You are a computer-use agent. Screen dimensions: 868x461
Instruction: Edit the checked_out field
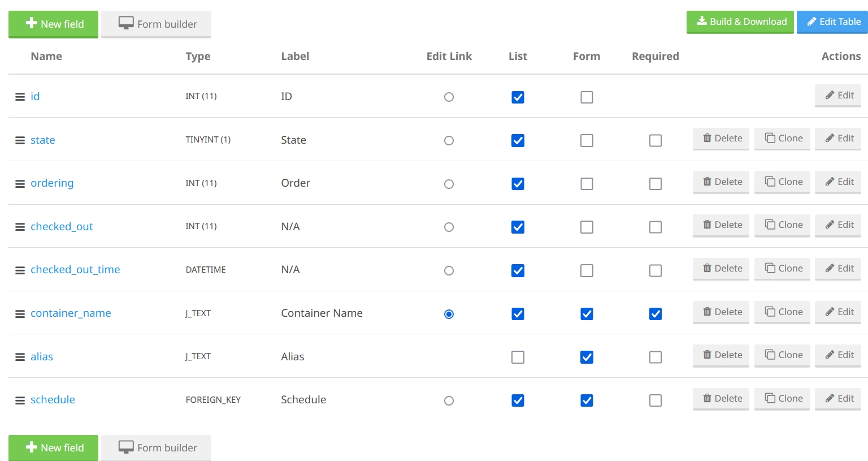838,225
